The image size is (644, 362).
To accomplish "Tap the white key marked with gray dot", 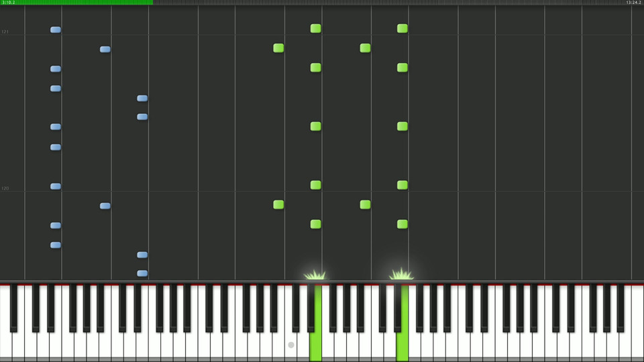I will 290,345.
